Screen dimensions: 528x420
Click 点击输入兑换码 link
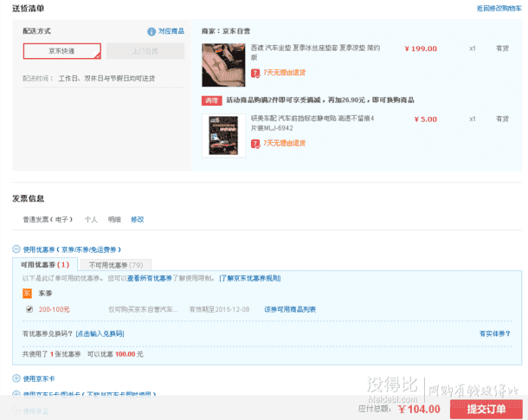100,333
